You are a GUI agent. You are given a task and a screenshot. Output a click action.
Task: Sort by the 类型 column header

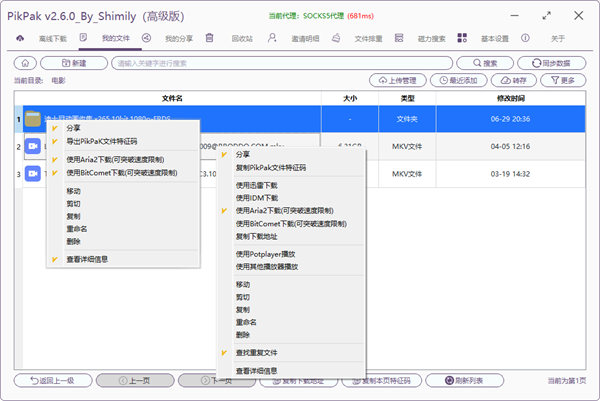pyautogui.click(x=407, y=98)
